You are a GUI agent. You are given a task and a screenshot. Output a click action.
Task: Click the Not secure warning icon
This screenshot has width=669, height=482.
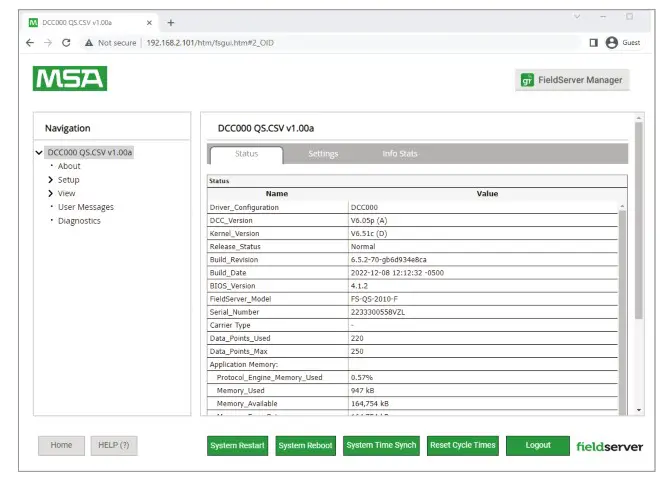pyautogui.click(x=89, y=43)
